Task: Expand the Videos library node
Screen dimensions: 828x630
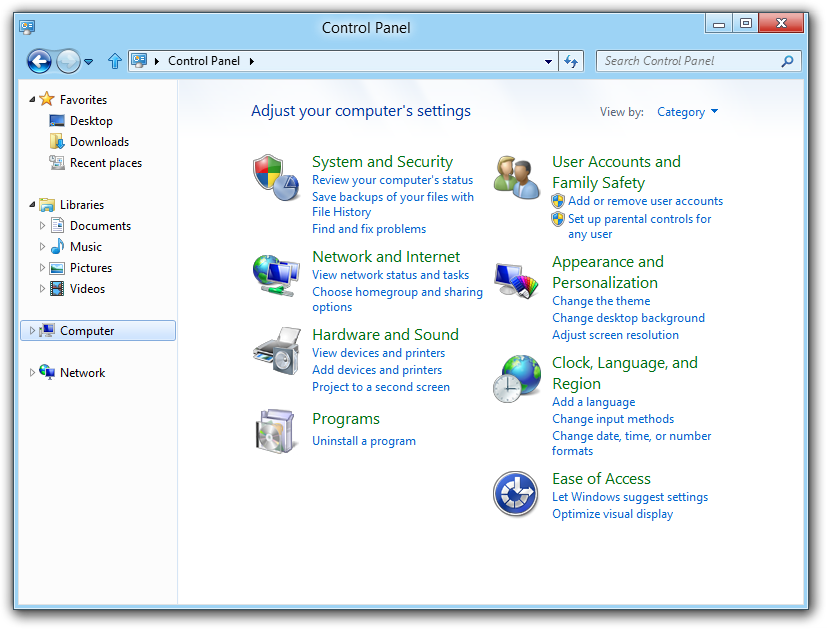Action: [42, 288]
